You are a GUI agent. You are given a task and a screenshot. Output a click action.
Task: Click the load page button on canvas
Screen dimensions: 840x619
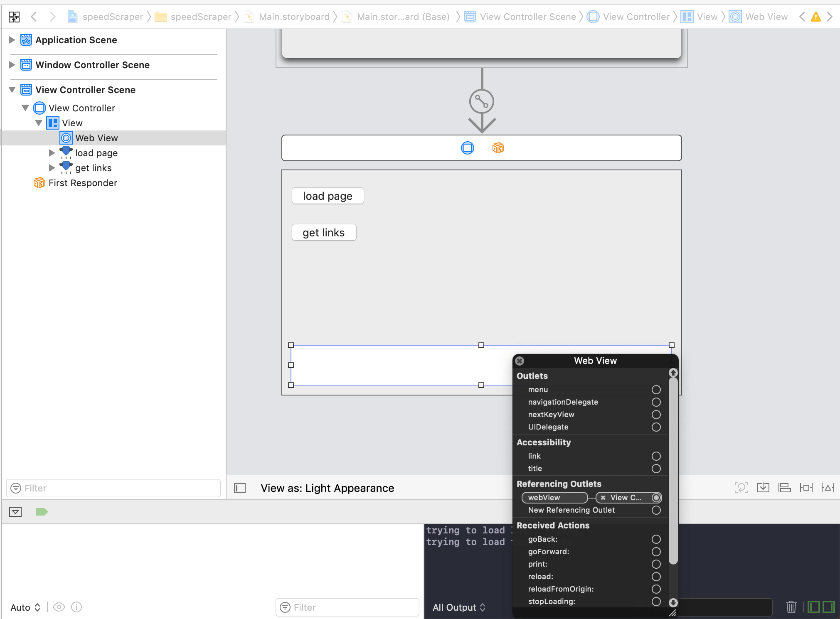[x=328, y=196]
